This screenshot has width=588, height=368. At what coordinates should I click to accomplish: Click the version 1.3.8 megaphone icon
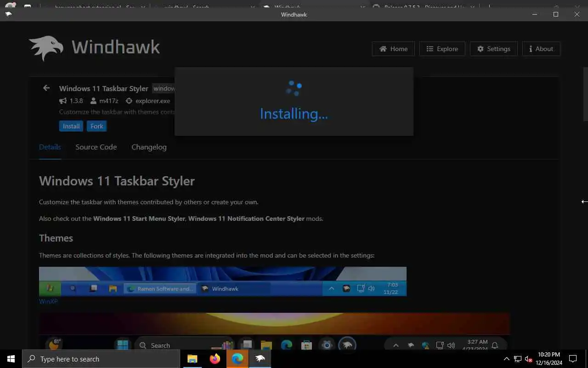click(x=63, y=101)
